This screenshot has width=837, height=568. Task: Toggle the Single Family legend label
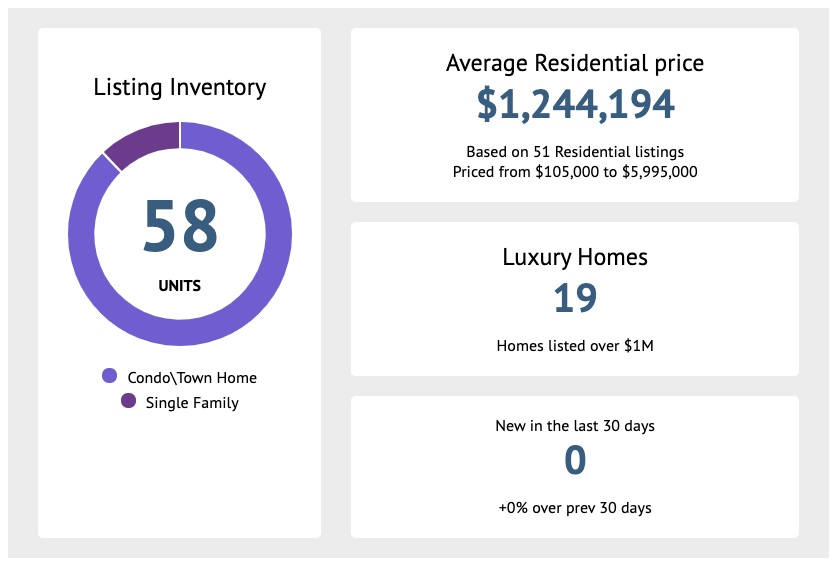click(192, 403)
